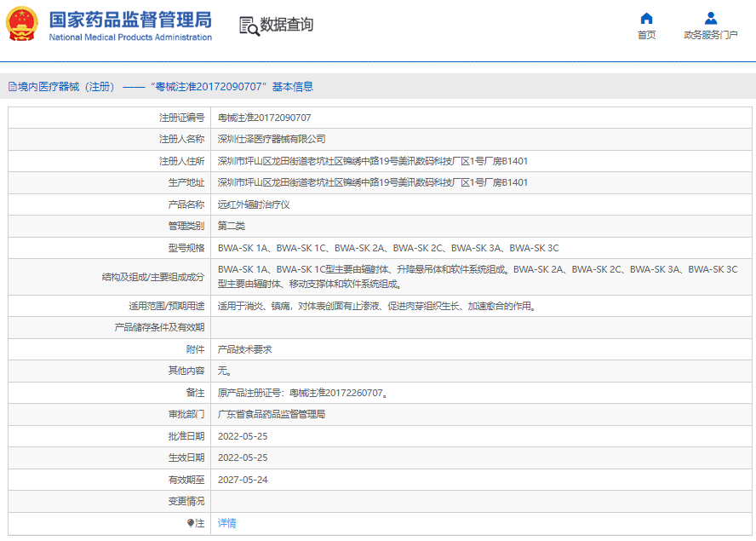Click the 境内医疗器械 基本信息 breadcrumb heading
The image size is (756, 541).
click(161, 87)
